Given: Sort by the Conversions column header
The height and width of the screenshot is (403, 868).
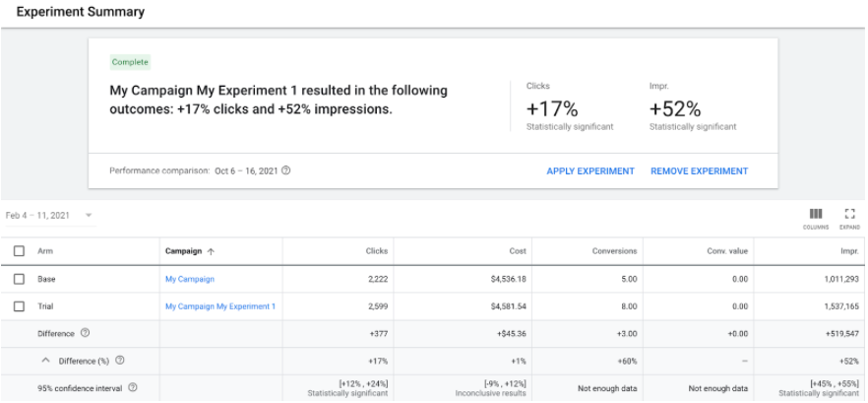Looking at the screenshot, I should 613,251.
